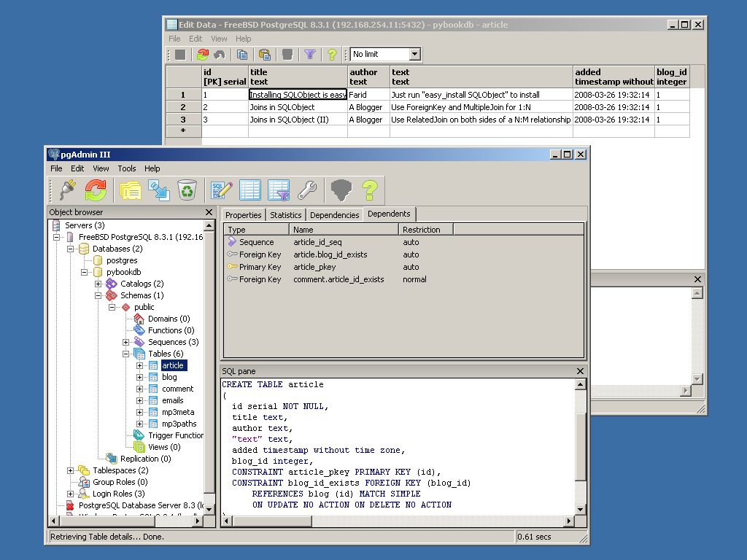The height and width of the screenshot is (560, 747).
Task: Select row 2 header in Edit Data grid
Action: click(x=183, y=107)
